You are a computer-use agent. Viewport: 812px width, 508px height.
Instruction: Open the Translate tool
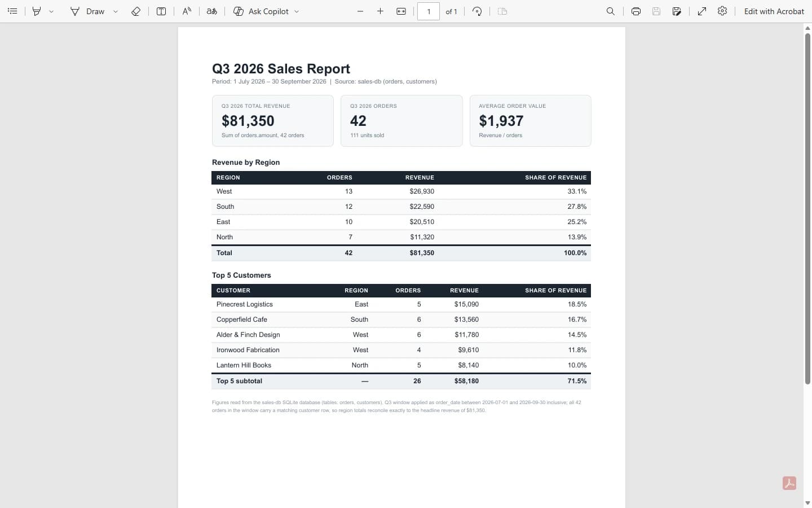[x=212, y=11]
